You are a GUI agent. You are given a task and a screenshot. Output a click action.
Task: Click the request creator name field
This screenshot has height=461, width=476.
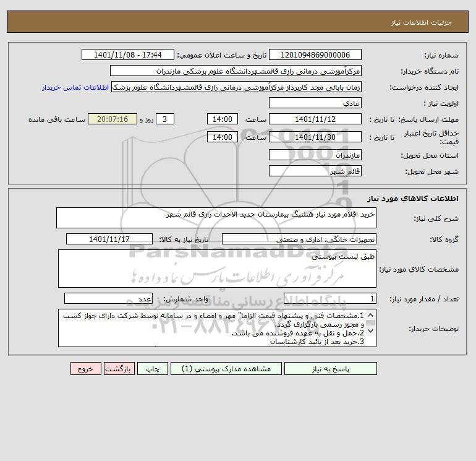pos(237,87)
